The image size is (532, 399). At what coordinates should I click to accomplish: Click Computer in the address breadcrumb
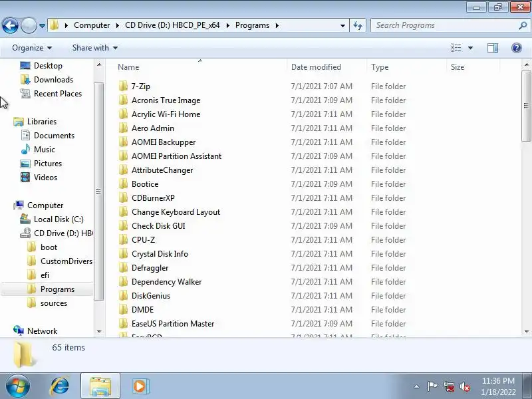[x=92, y=25]
